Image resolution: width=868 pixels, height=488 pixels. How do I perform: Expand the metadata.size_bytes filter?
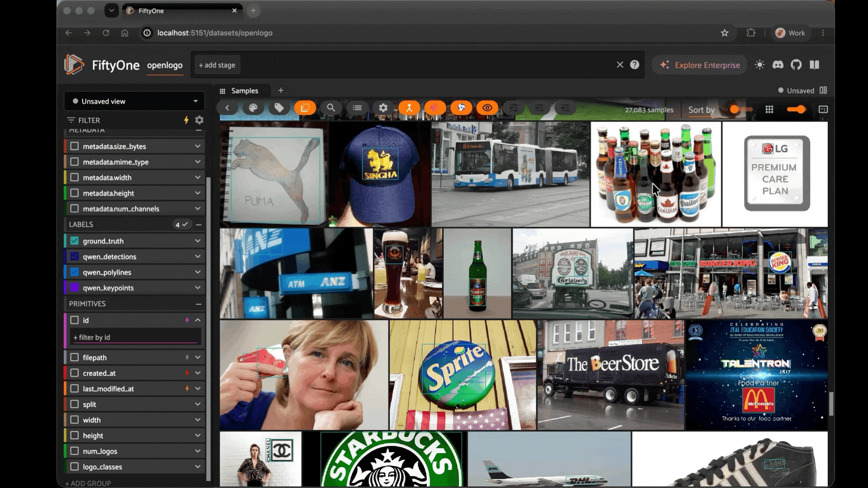tap(198, 146)
